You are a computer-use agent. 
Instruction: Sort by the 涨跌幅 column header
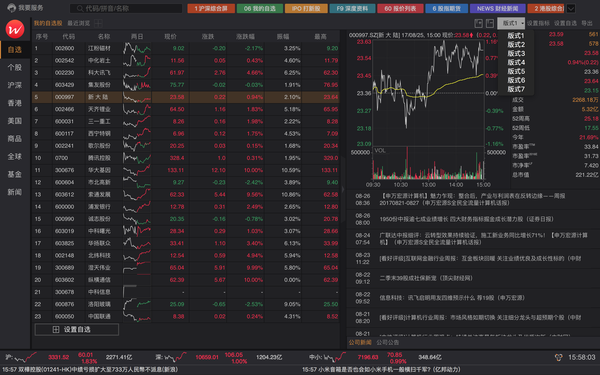click(x=245, y=37)
